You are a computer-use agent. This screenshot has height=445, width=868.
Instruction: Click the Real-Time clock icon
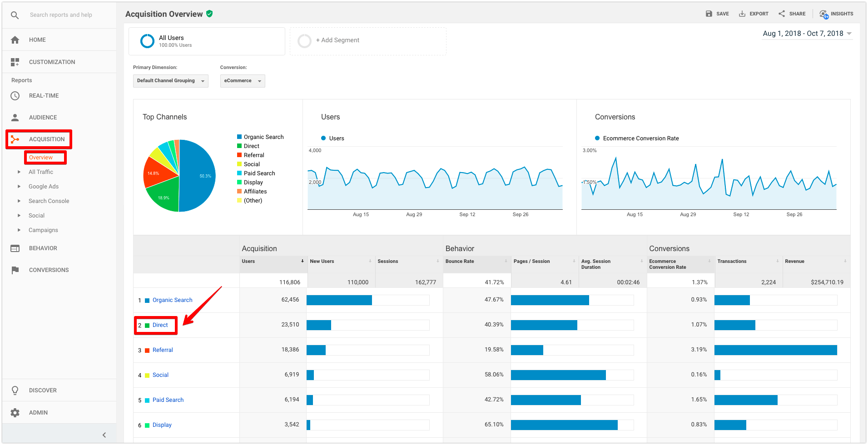pos(15,96)
